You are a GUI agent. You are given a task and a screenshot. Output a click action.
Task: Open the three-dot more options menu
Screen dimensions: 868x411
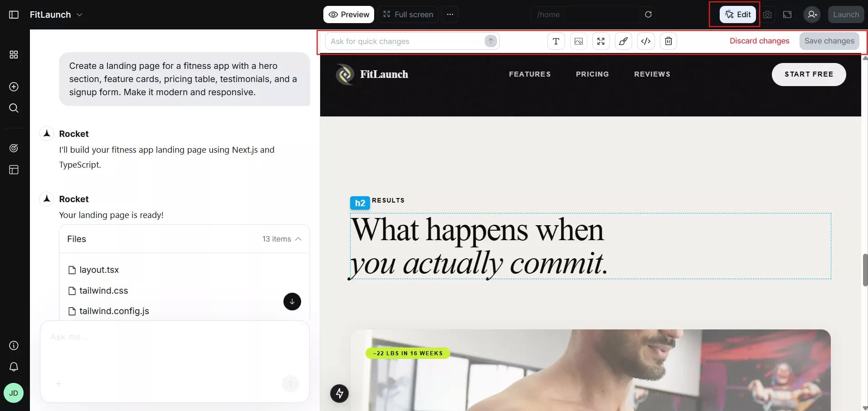coord(450,15)
